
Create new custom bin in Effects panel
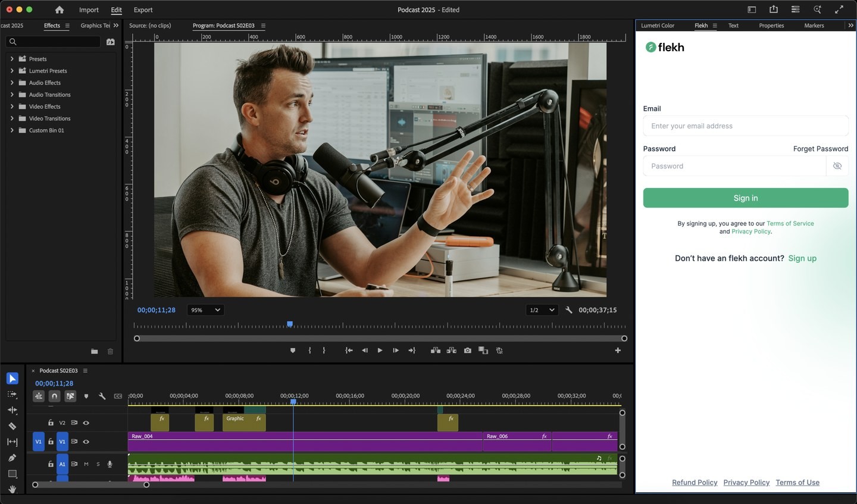pos(94,352)
